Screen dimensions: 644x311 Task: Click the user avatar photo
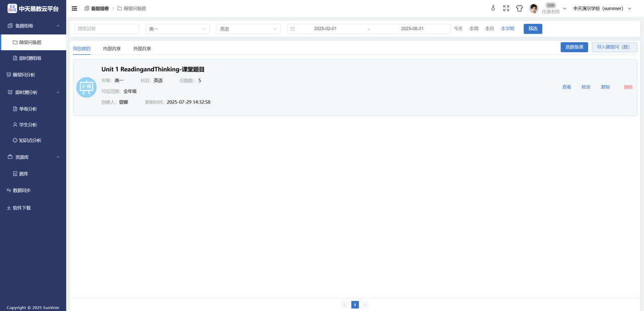click(x=534, y=9)
